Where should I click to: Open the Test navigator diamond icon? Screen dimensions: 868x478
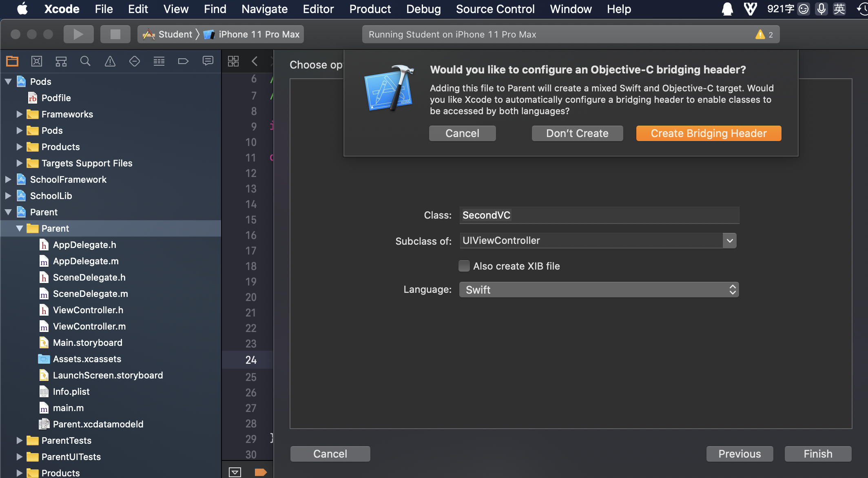click(135, 61)
